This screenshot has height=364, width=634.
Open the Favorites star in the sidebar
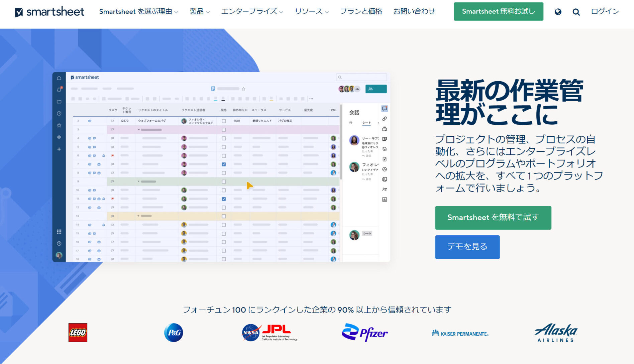[x=59, y=126]
